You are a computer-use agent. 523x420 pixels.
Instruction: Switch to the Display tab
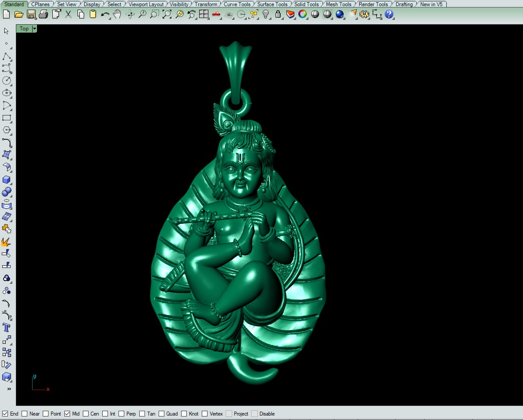click(92, 4)
